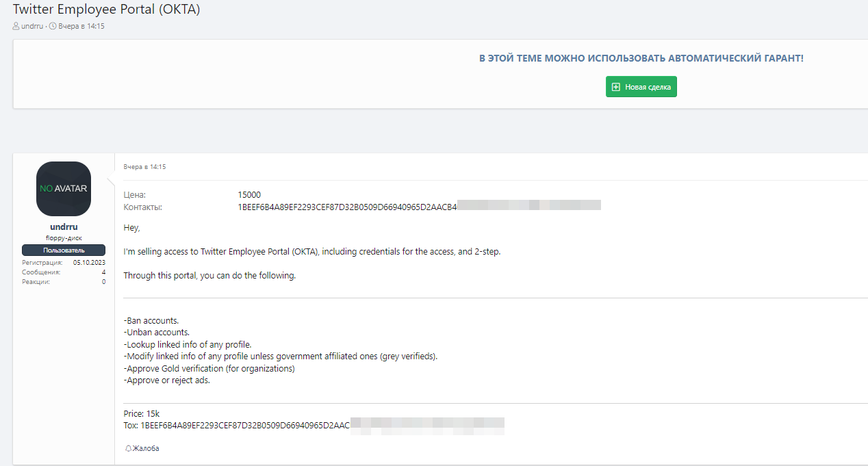Click the Пользователь user badge
The height and width of the screenshot is (466, 868).
click(64, 250)
